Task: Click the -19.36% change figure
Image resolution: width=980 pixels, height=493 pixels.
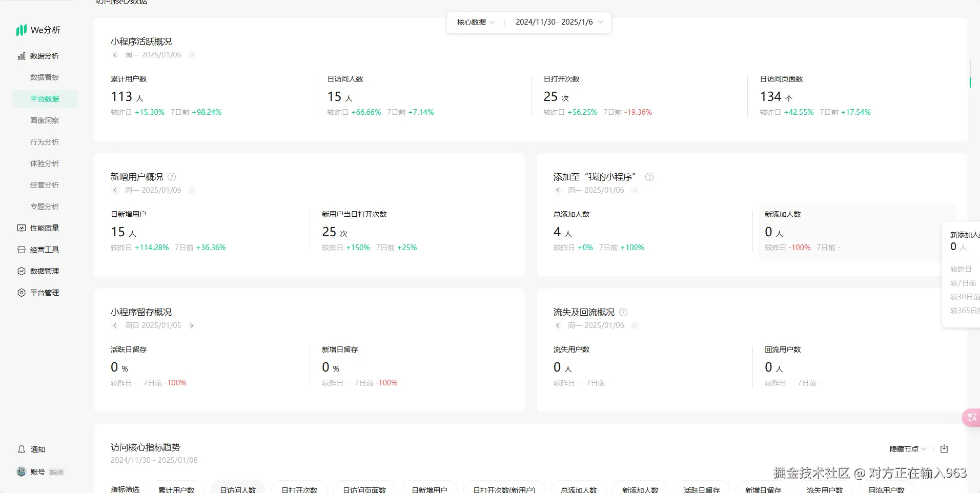Action: point(638,112)
